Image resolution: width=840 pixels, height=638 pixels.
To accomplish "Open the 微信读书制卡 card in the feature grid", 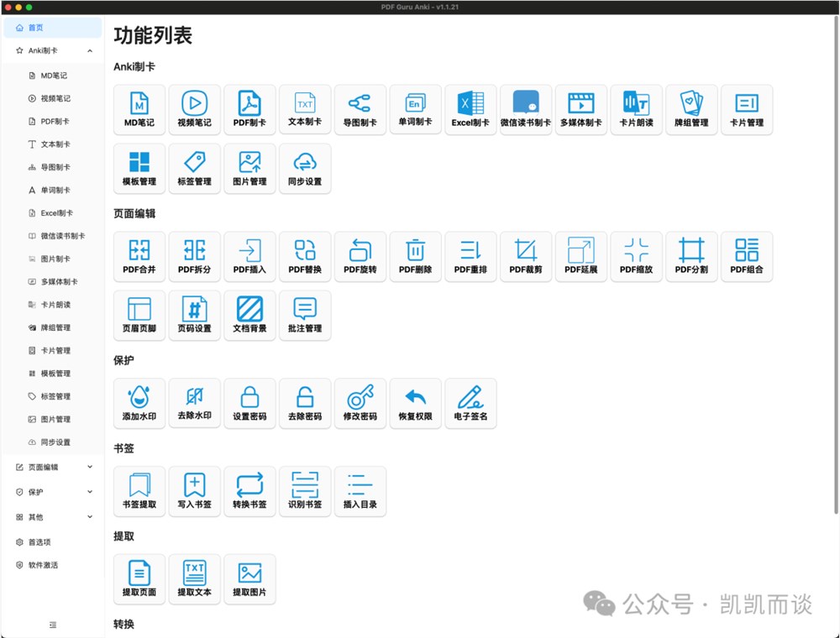I will click(x=526, y=110).
